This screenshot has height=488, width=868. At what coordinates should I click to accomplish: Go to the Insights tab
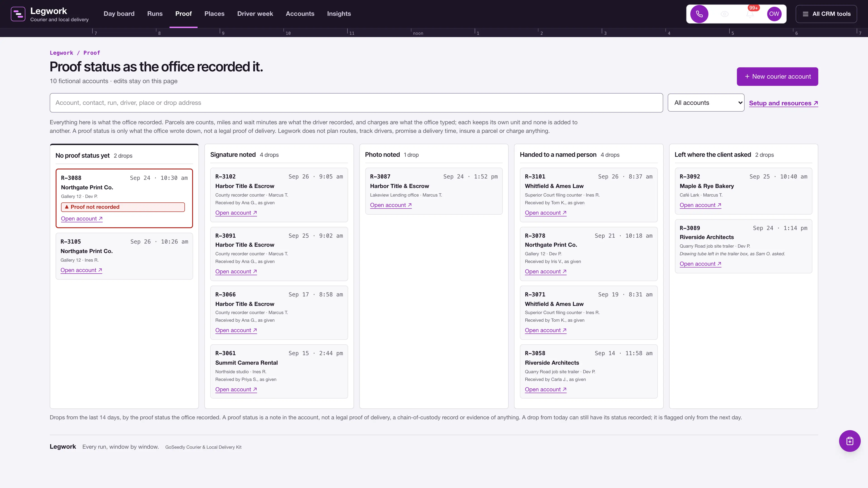point(339,14)
